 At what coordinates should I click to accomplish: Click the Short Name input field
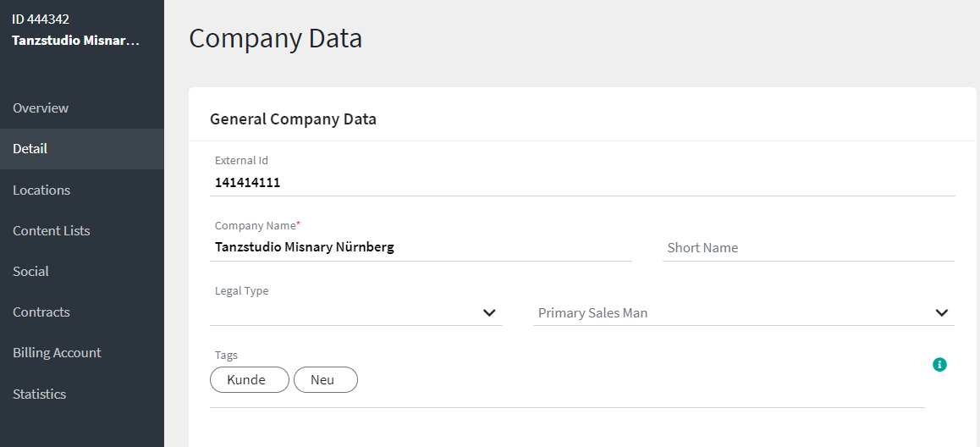coord(807,248)
